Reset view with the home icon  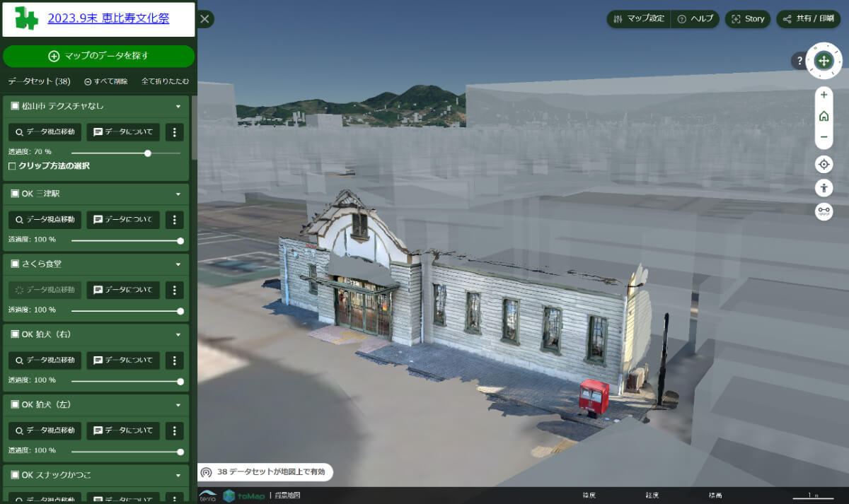tap(824, 116)
